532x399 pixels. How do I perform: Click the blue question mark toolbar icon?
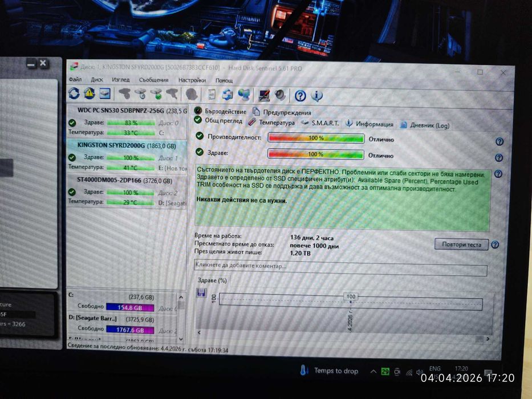300,96
